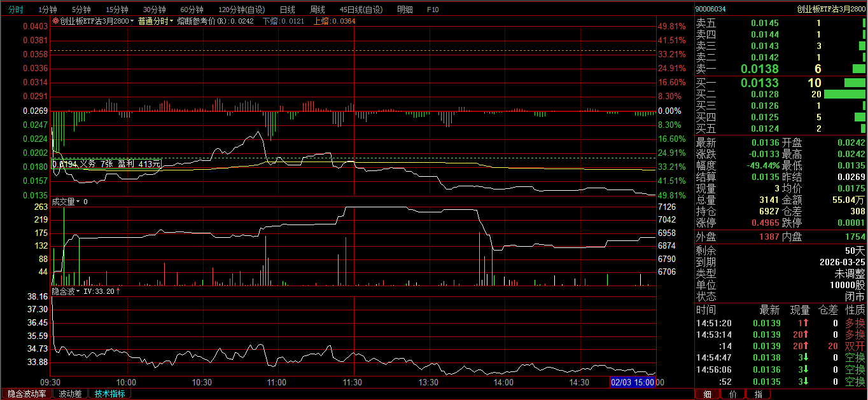This screenshot has height=400, width=868.
Task: Open the 创业板ETF沽3月2800 contract dropdown
Action: point(132,21)
